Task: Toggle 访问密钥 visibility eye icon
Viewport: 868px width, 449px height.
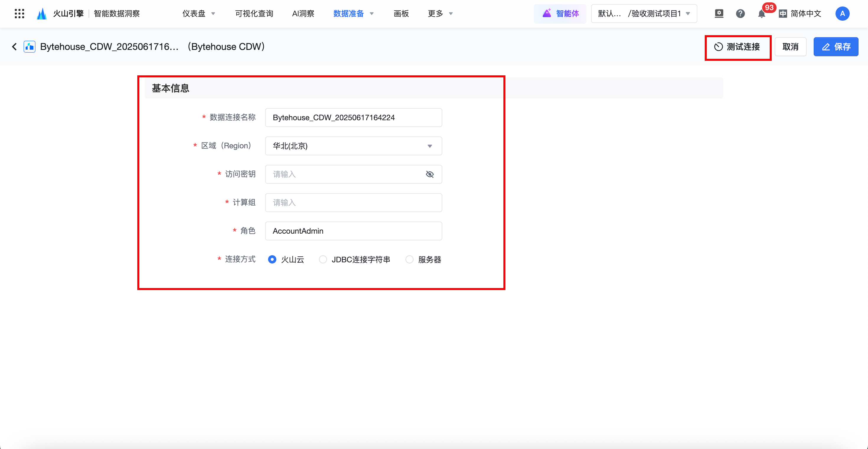Action: tap(430, 174)
